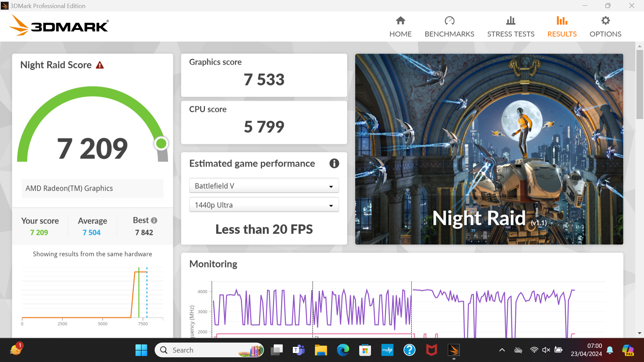
Task: Click the info icon beside Estimated game performance
Action: 334,164
